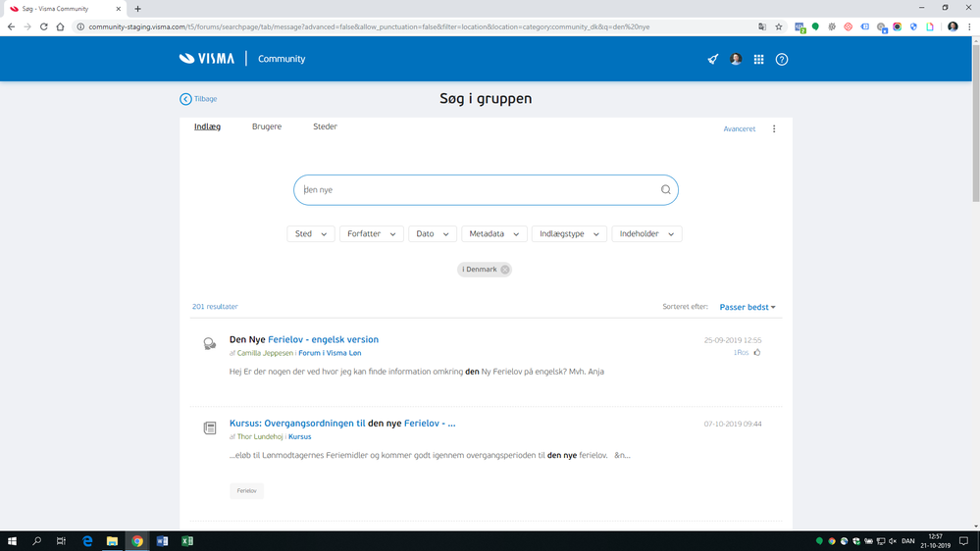Open the rocket icon in header
This screenshot has width=980, height=551.
(712, 60)
